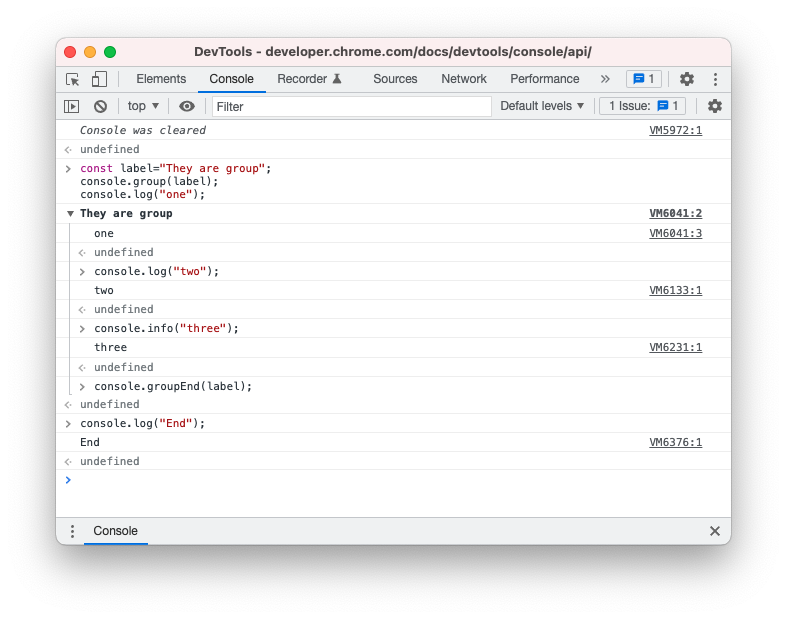The width and height of the screenshot is (787, 619).
Task: Click the red close window button
Action: tap(70, 52)
